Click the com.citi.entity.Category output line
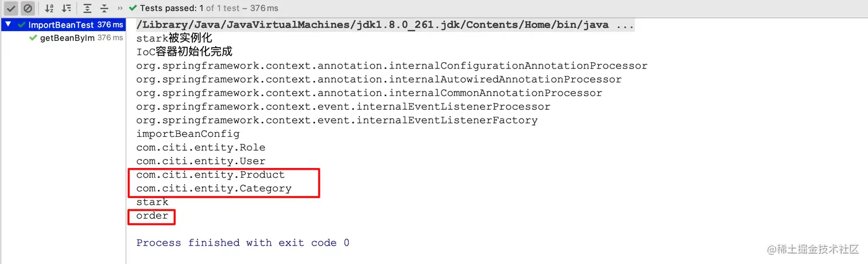This screenshot has width=868, height=264. tap(214, 188)
